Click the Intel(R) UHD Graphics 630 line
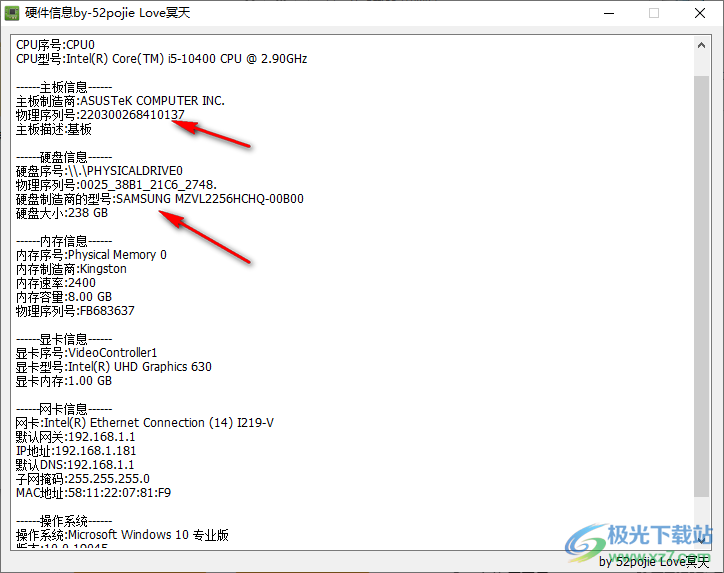 114,367
